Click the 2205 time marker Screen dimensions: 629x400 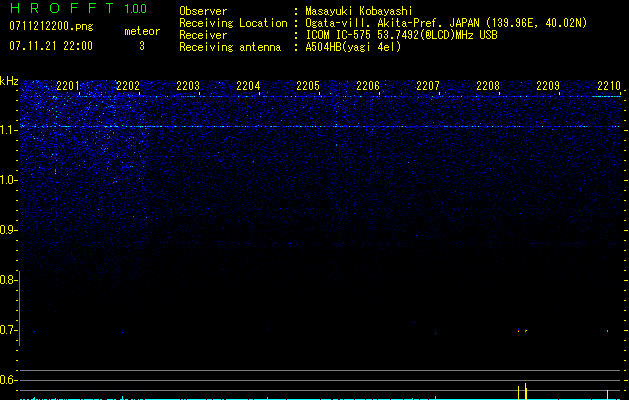(308, 85)
